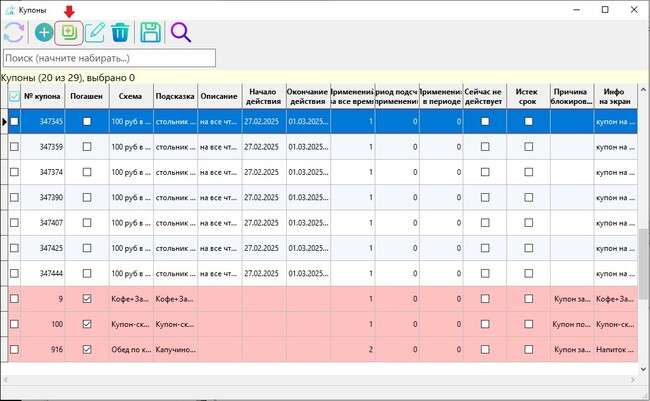The width and height of the screenshot is (650, 401).
Task: Click the Купоны window title icon
Action: pyautogui.click(x=11, y=9)
